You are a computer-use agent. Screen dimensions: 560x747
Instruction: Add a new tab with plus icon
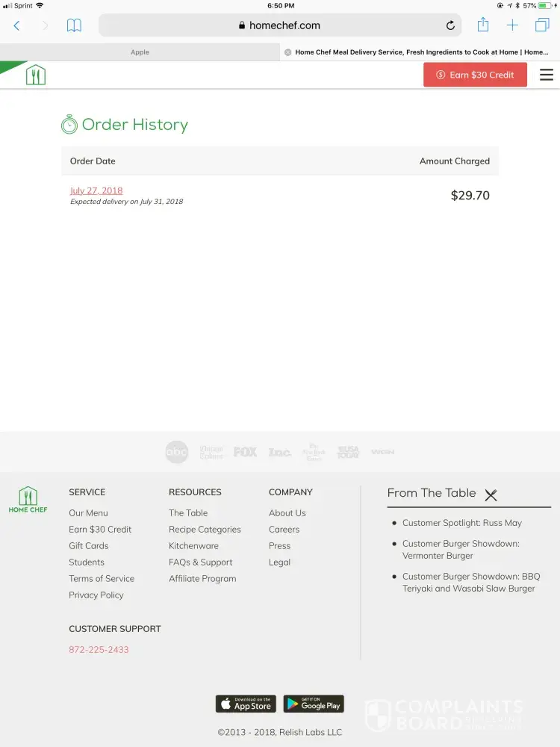(x=512, y=25)
